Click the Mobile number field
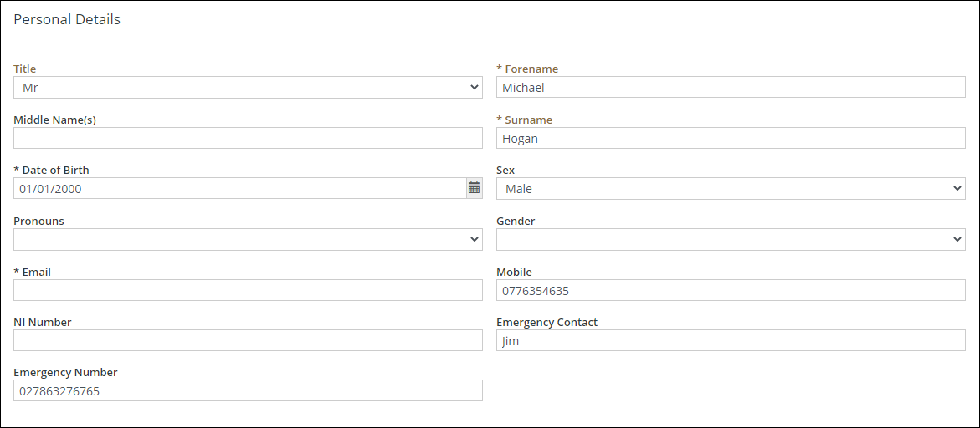Image resolution: width=980 pixels, height=428 pixels. click(x=731, y=290)
